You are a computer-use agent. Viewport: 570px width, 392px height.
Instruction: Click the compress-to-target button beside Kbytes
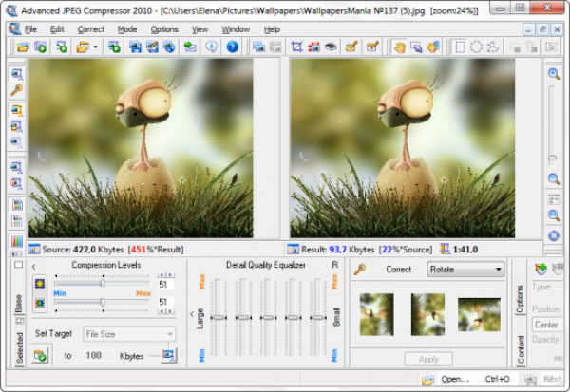[x=168, y=355]
